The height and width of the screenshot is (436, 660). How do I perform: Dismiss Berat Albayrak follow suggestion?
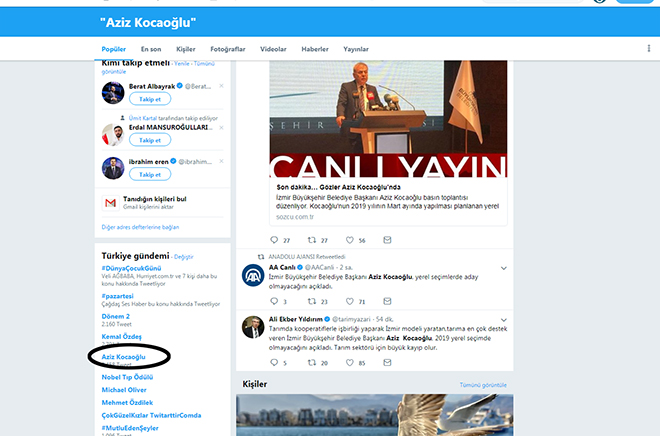(x=223, y=87)
